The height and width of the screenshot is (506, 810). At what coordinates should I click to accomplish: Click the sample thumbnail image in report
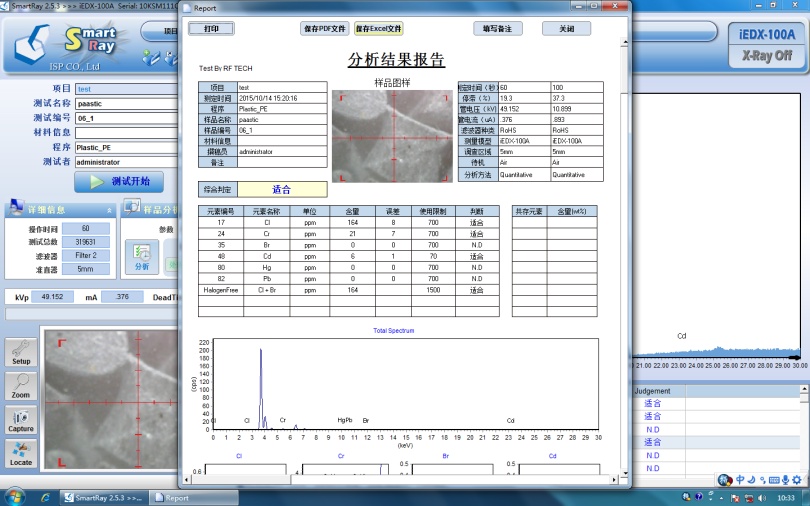pyautogui.click(x=392, y=136)
